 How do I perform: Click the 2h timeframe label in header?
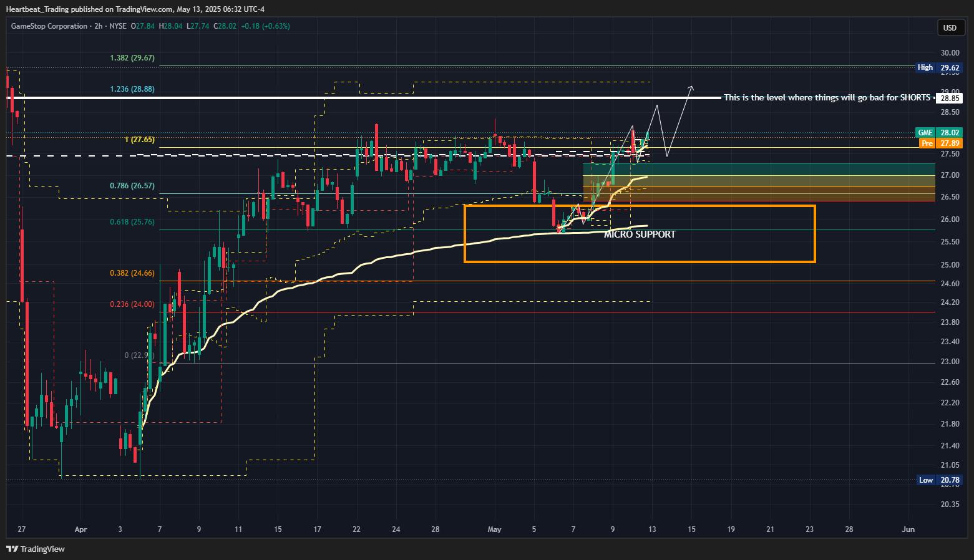99,26
